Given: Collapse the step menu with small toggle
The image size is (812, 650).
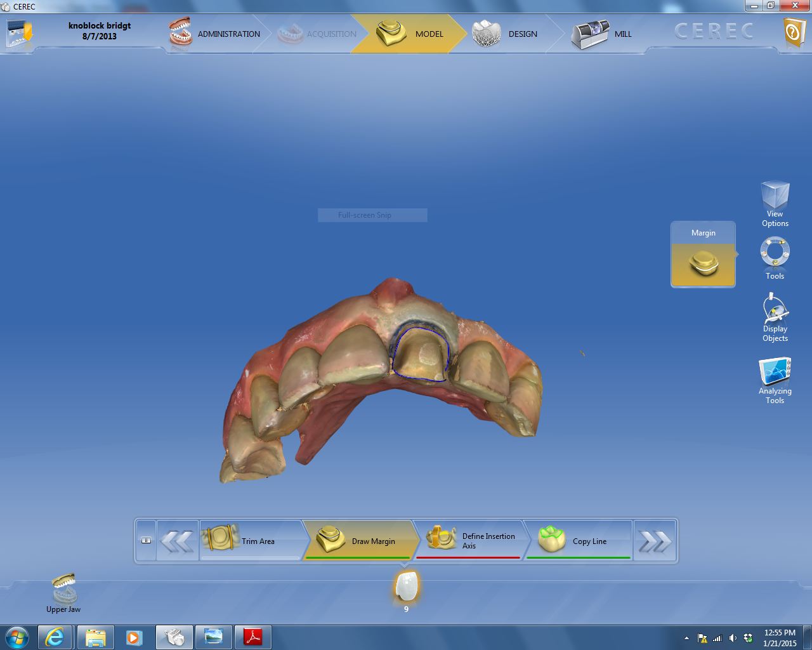Looking at the screenshot, I should pos(146,541).
